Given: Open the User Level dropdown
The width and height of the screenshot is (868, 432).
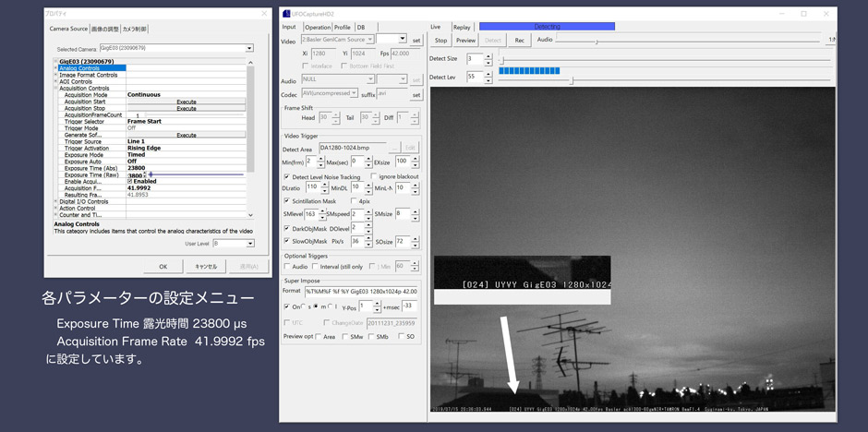Looking at the screenshot, I should [249, 244].
